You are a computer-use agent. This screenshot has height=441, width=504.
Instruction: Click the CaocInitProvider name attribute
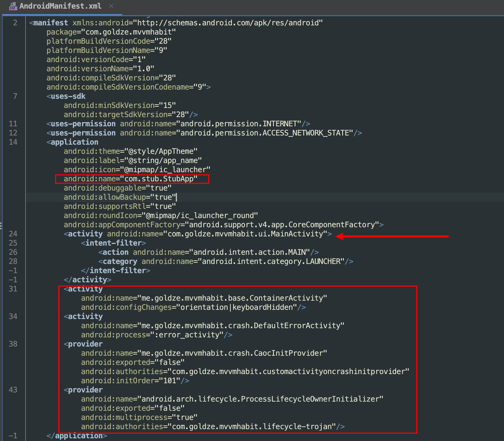click(204, 353)
